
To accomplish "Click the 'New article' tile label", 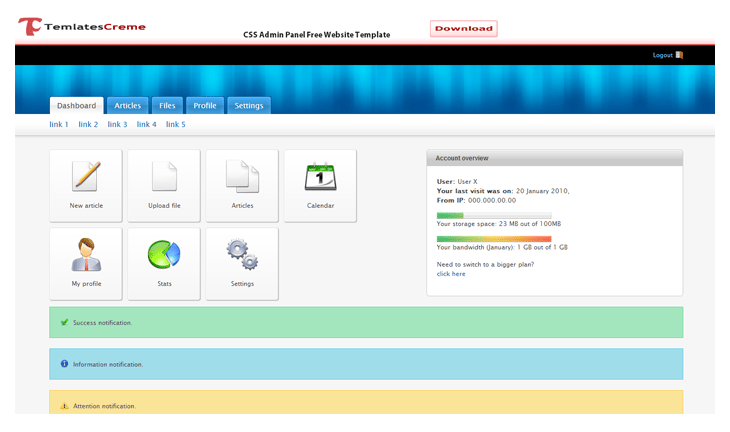I will pos(86,205).
